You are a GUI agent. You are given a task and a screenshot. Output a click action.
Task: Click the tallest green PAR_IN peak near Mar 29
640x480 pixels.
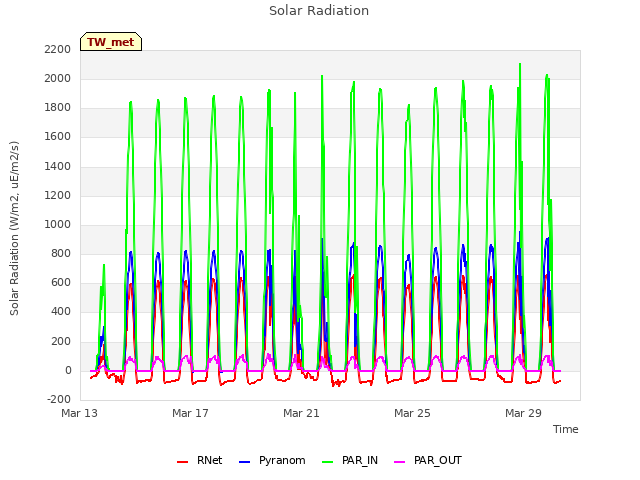(520, 65)
